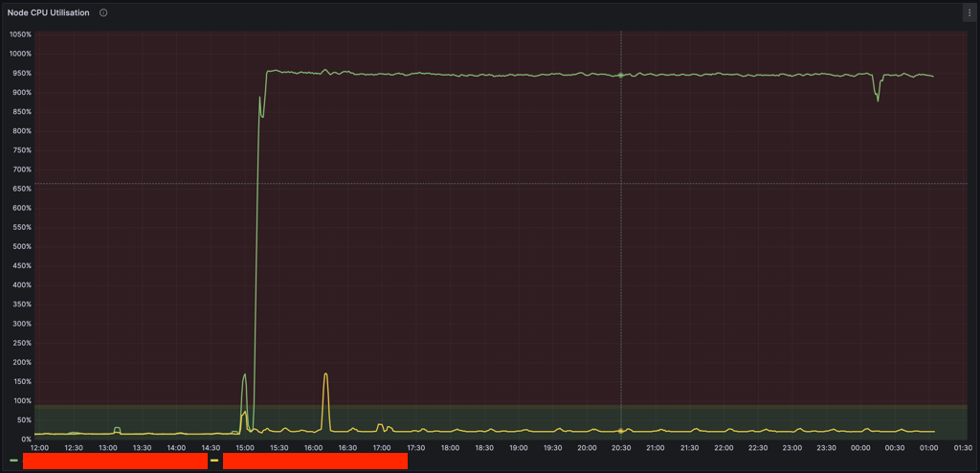Open the Node CPU Utilisation panel title

click(x=48, y=12)
